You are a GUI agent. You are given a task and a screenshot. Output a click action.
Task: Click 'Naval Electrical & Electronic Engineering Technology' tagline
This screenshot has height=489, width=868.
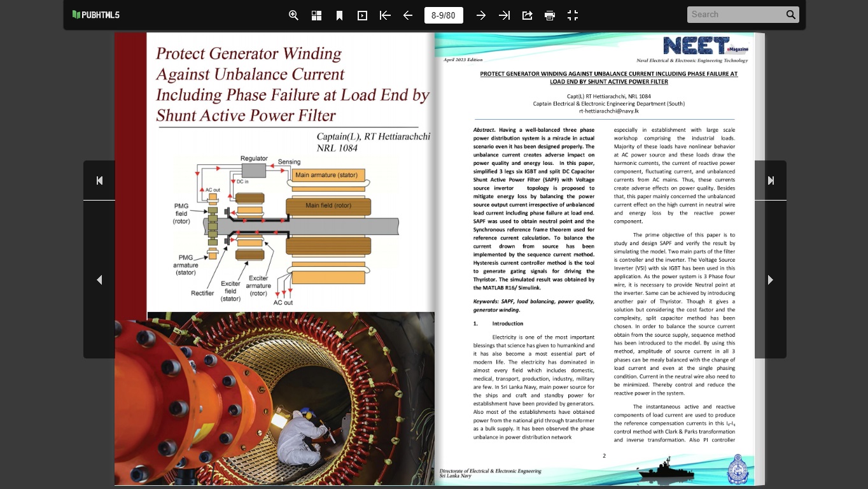click(x=692, y=60)
